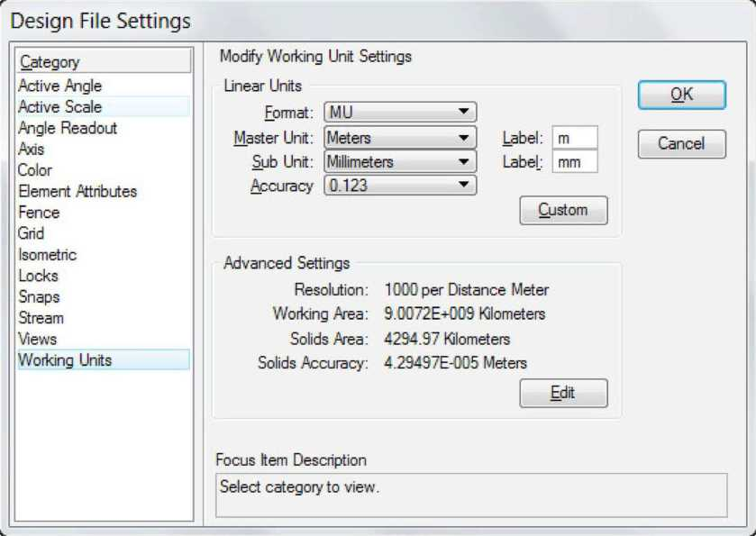Click the Sub Unit label field
The height and width of the screenshot is (536, 756).
point(575,162)
